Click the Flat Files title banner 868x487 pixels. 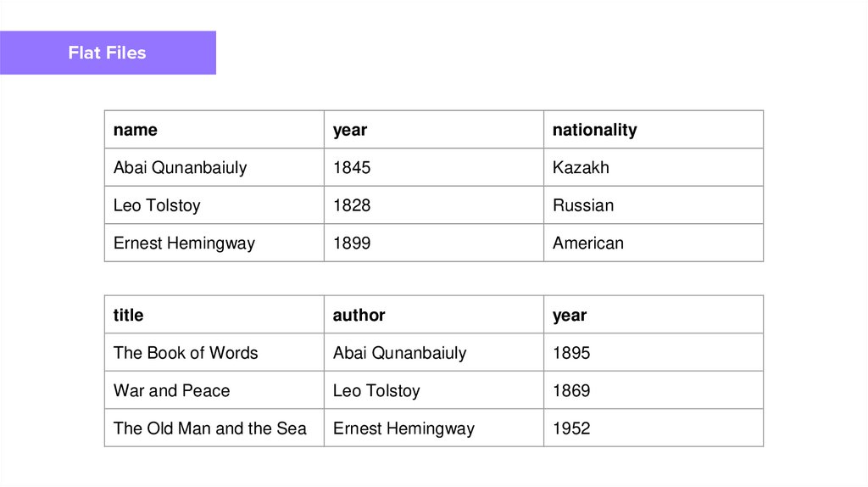coord(108,53)
